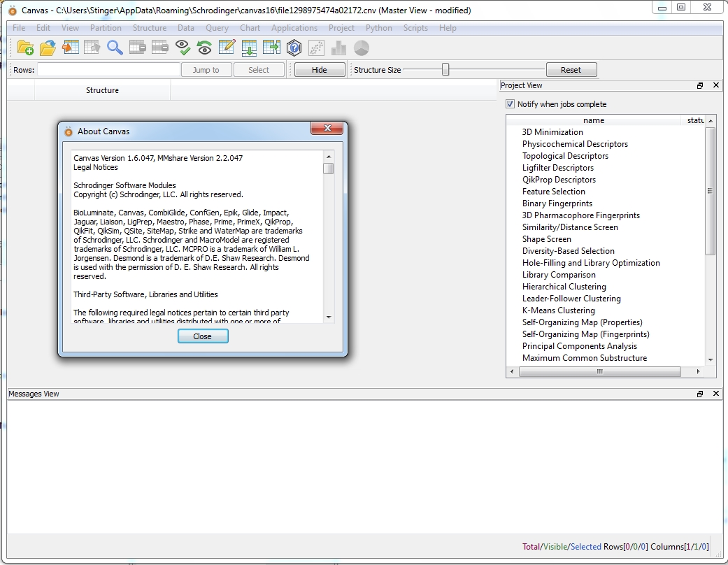Select Ligfilter Descriptors item
Image resolution: width=728 pixels, height=565 pixels.
[557, 168]
